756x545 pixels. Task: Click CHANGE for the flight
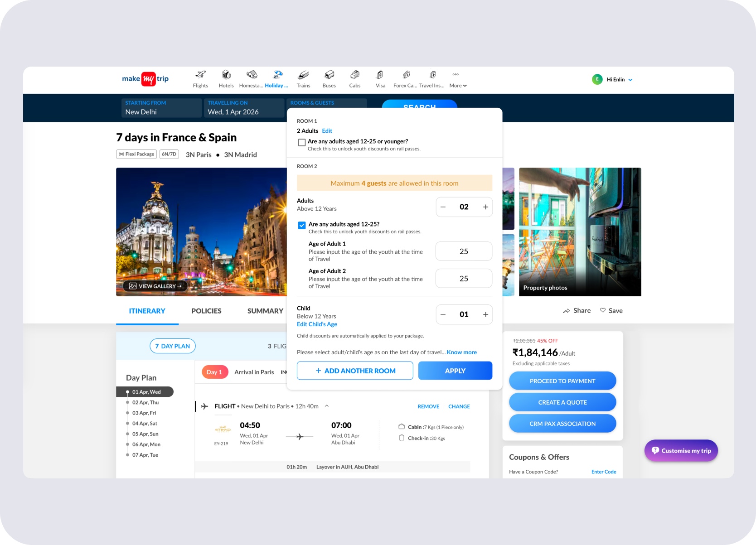click(459, 407)
